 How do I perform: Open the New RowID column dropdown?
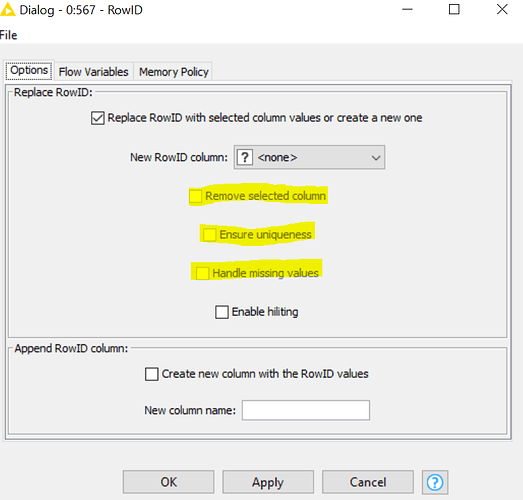(309, 157)
